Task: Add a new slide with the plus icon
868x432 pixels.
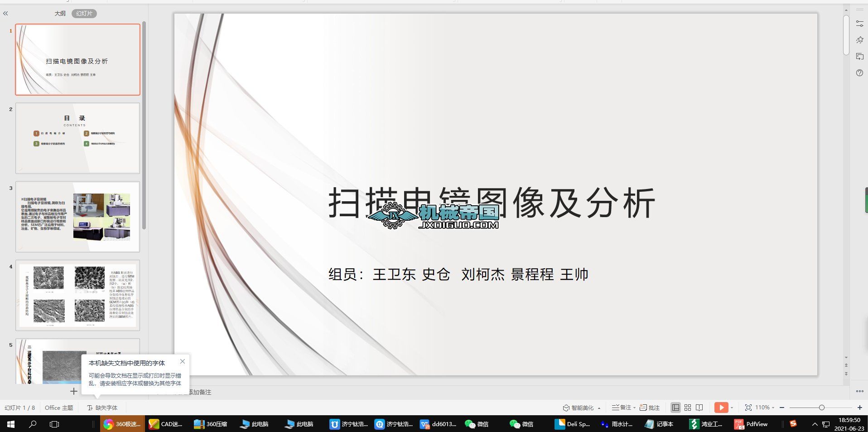Action: point(73,391)
